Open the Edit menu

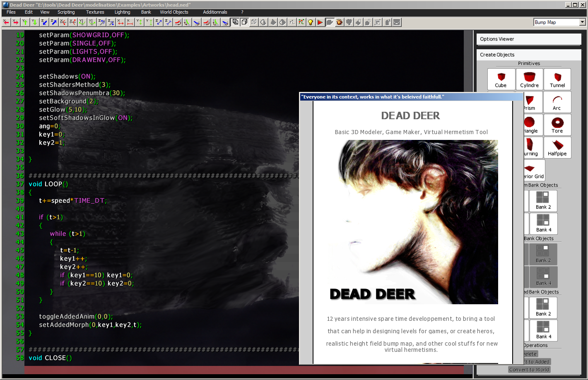29,12
